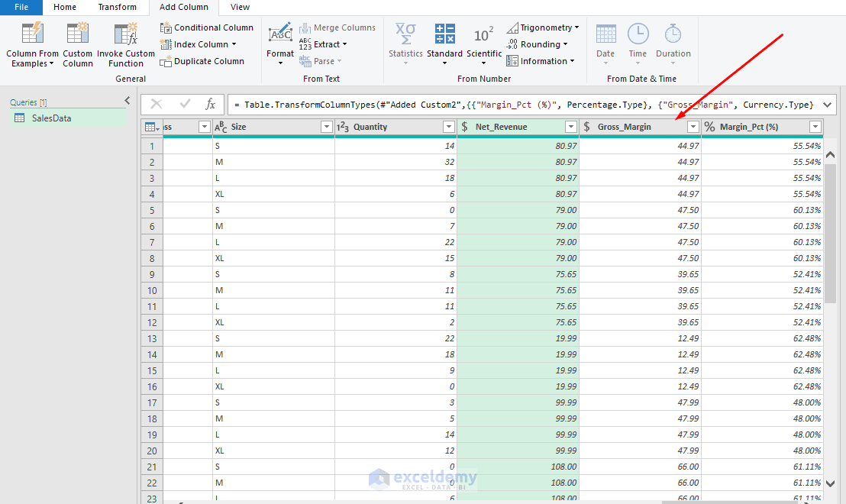Switch to the Home tab

tap(65, 7)
